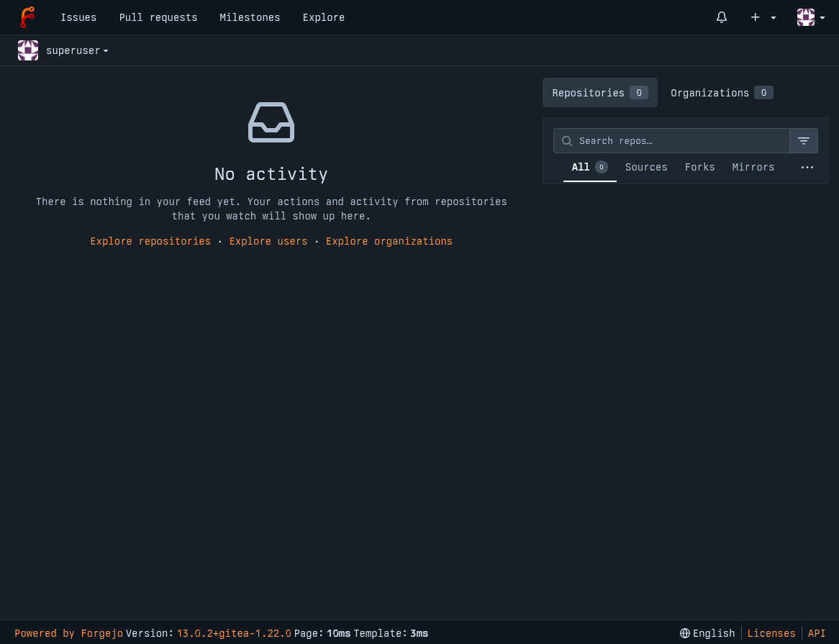This screenshot has height=644, width=839.
Task: Expand the superuser context switcher
Action: [77, 50]
